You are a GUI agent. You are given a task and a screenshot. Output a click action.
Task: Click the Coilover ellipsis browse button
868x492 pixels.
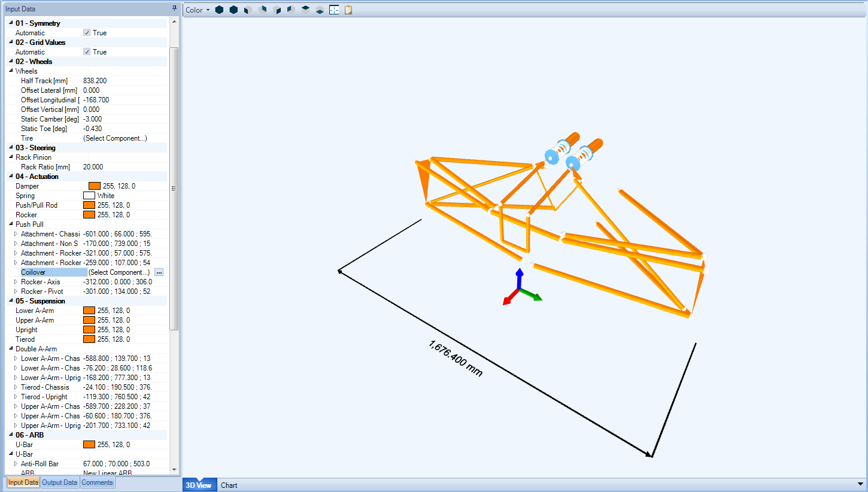159,272
